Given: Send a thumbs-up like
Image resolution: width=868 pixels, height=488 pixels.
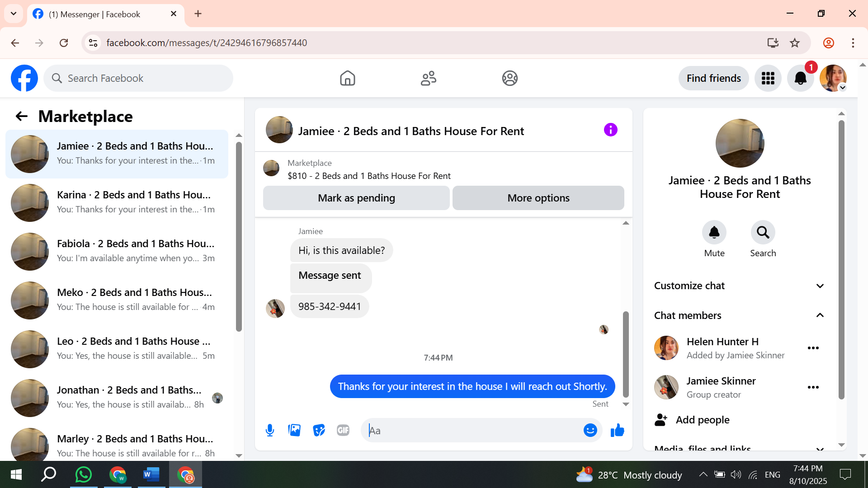Looking at the screenshot, I should pyautogui.click(x=617, y=430).
